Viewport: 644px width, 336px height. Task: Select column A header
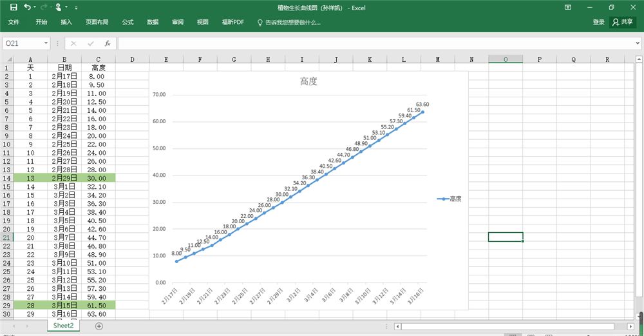click(30, 59)
